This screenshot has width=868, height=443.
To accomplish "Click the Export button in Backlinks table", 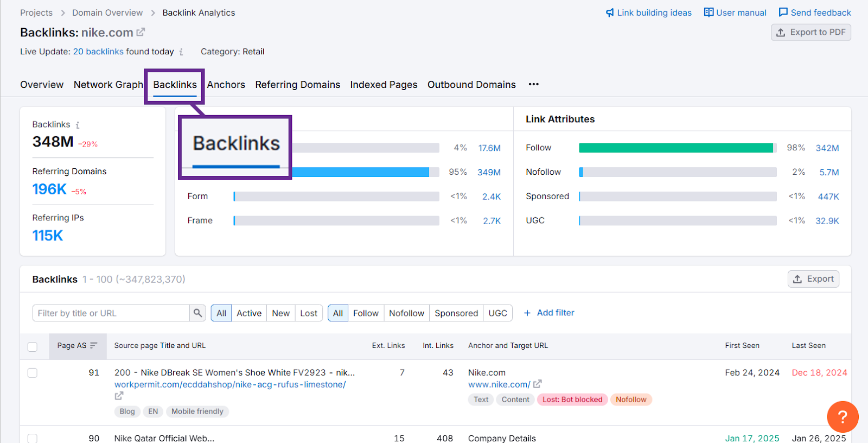I will [x=813, y=279].
